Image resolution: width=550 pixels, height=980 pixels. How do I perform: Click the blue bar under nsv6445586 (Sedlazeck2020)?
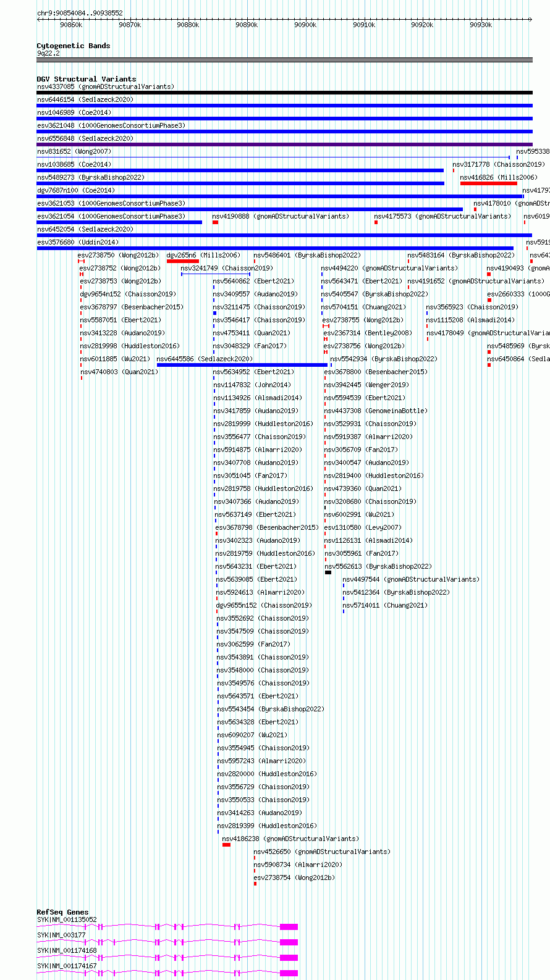point(242,365)
